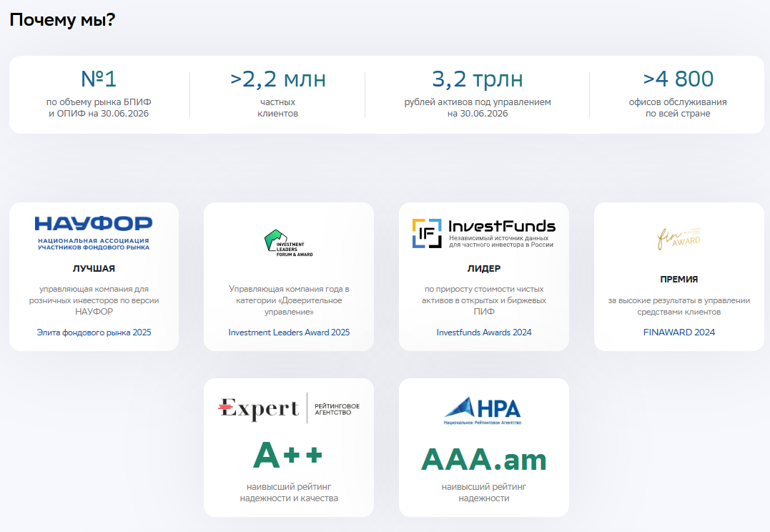Click the рублей активов под управлением caption

coord(478,107)
